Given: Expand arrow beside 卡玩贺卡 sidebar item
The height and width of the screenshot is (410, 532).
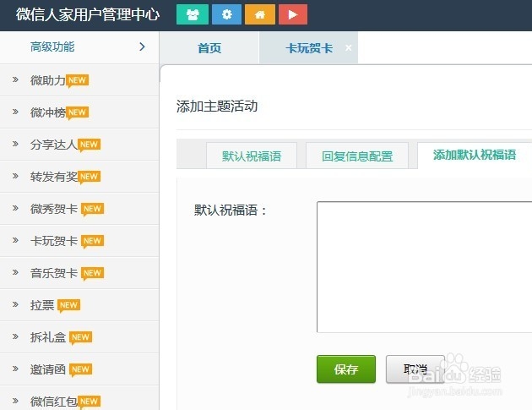Looking at the screenshot, I should click(x=15, y=240).
